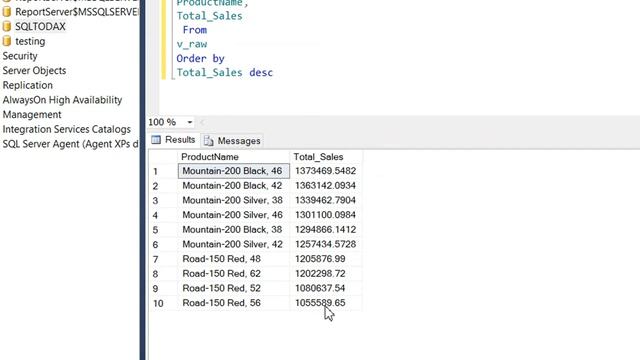Viewport: 640px width, 360px height.
Task: Click the value 1202298.72
Action: [x=320, y=274]
